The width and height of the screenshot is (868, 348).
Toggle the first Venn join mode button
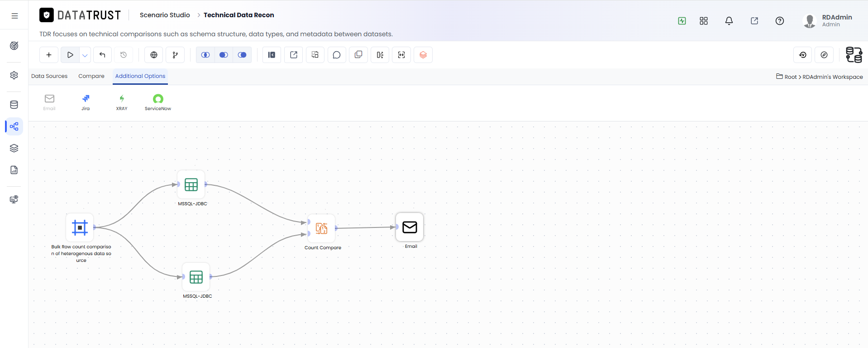205,55
